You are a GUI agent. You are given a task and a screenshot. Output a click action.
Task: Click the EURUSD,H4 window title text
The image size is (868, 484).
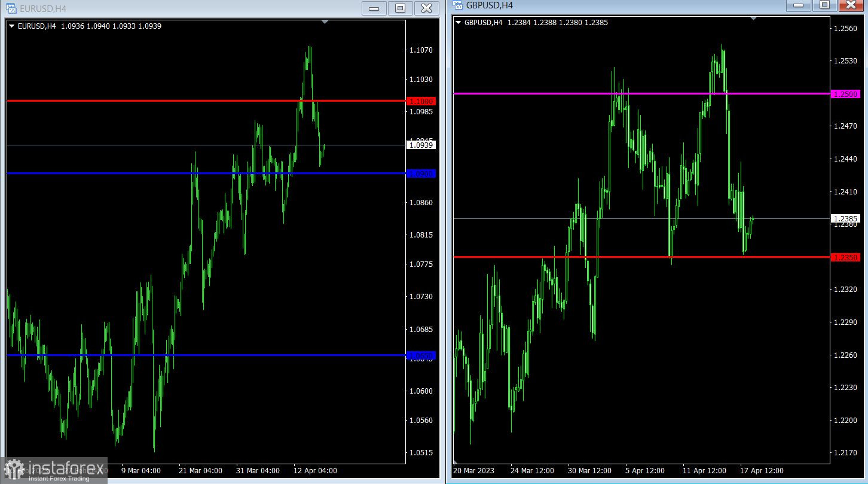(43, 9)
